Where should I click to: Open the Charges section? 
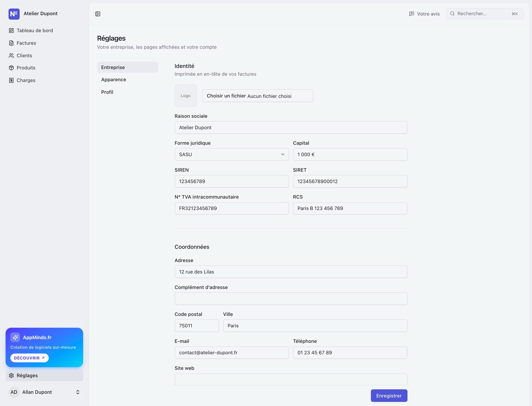44,80
